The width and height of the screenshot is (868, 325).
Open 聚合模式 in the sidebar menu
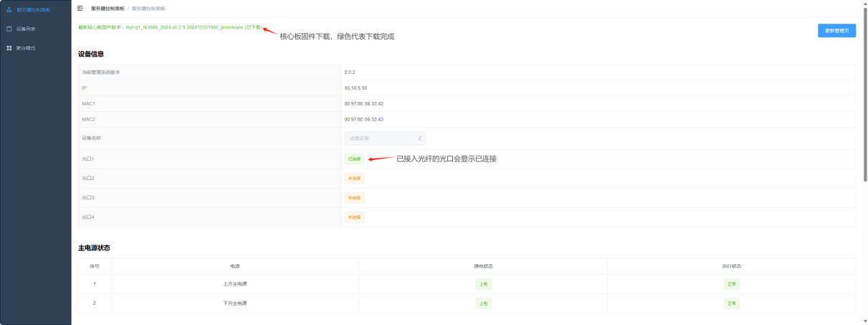(x=27, y=48)
